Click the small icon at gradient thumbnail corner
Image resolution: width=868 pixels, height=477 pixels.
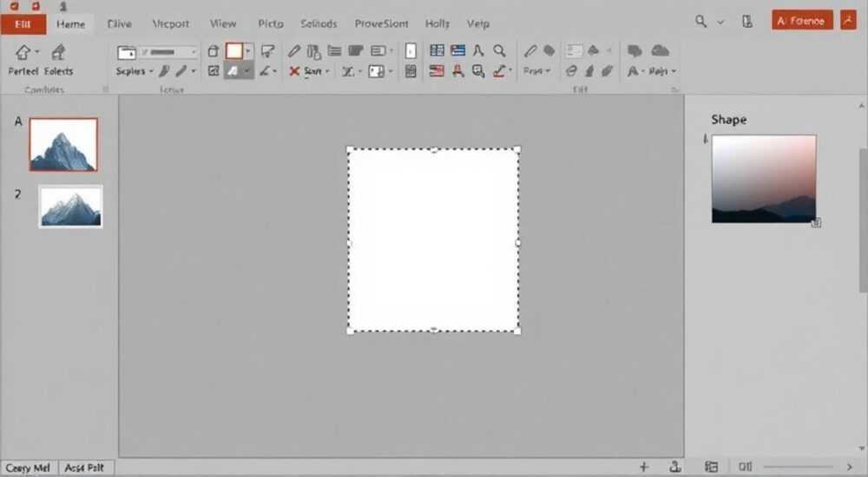[816, 222]
